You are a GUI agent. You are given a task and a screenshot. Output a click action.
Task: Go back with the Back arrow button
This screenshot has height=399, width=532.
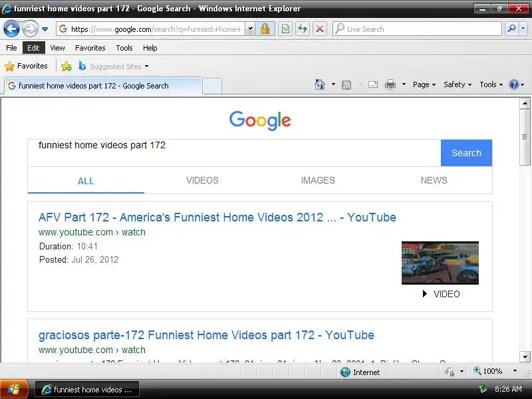point(11,29)
